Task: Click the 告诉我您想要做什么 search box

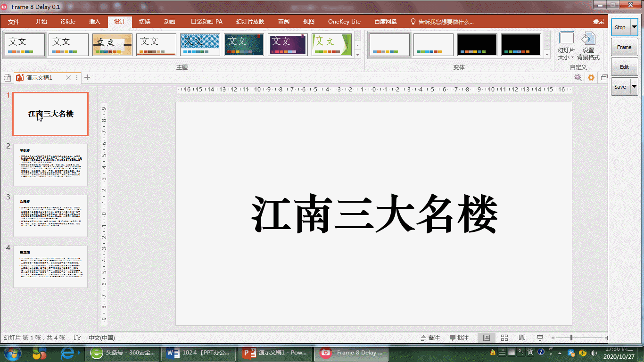Action: (x=442, y=22)
